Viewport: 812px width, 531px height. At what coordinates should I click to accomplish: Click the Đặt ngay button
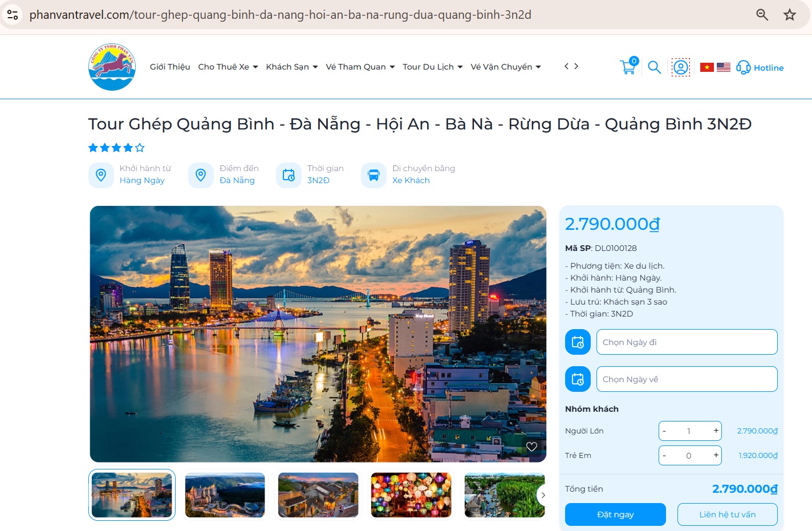pyautogui.click(x=615, y=514)
